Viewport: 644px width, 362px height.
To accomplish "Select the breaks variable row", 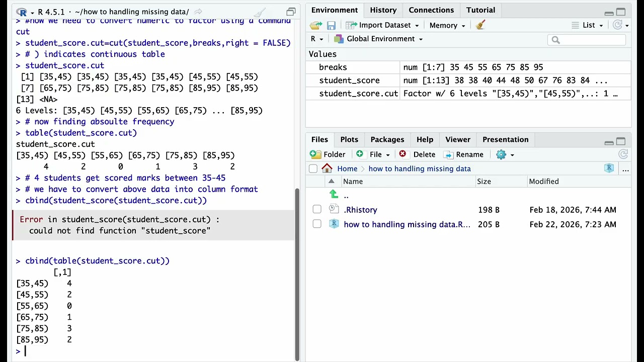I will click(x=468, y=67).
